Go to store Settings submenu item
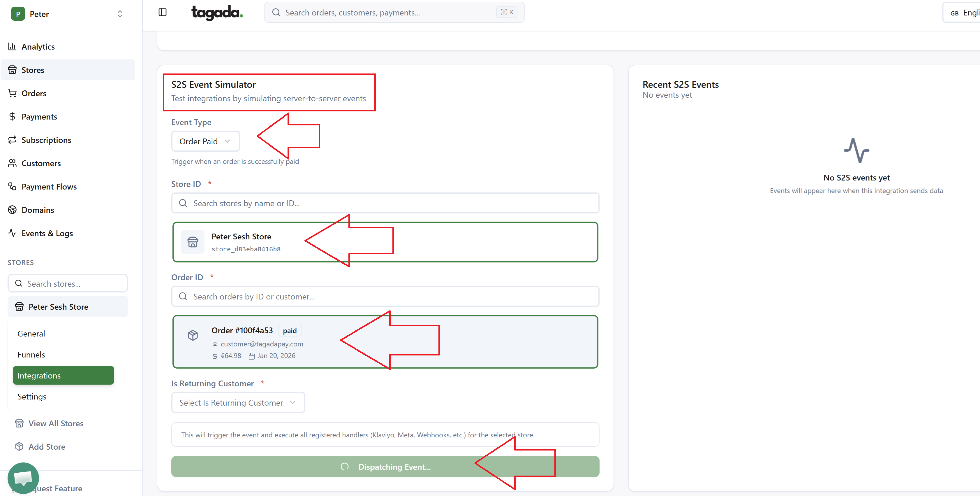980x496 pixels. click(32, 397)
